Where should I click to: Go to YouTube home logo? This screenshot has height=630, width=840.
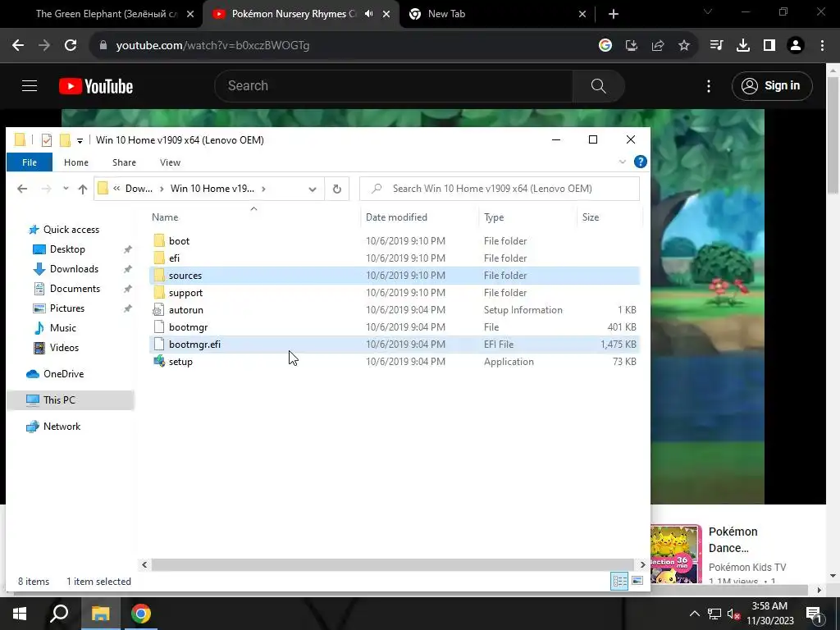[x=96, y=85]
